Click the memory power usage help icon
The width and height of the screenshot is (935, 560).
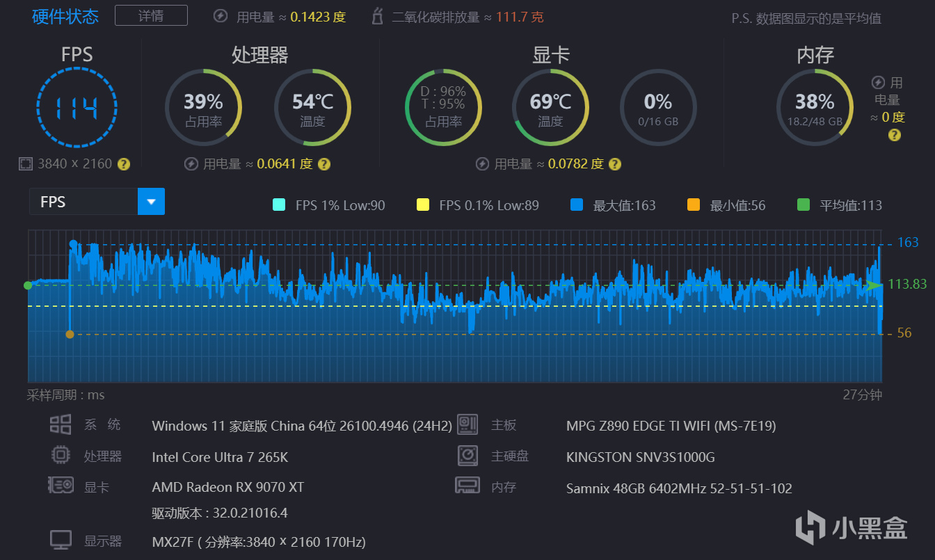[x=895, y=135]
